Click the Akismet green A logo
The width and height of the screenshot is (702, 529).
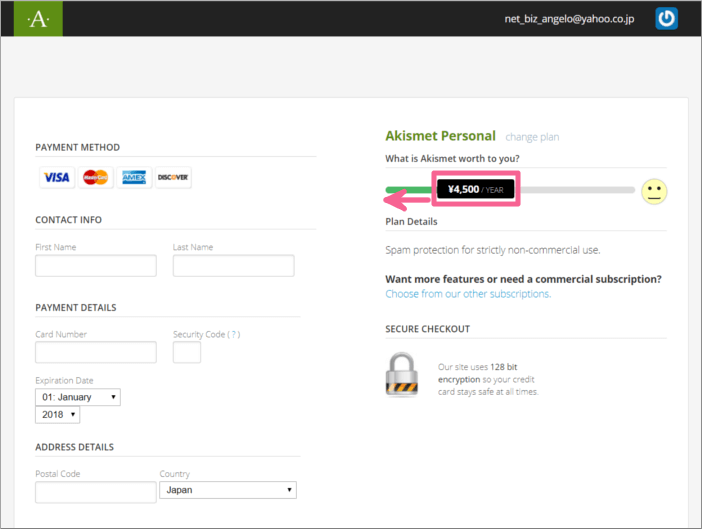coord(38,18)
